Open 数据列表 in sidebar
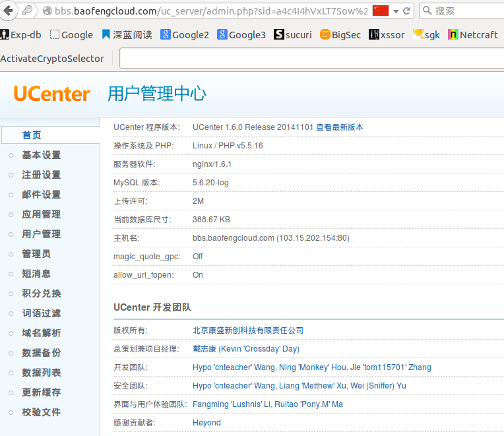The image size is (504, 436). coord(41,373)
